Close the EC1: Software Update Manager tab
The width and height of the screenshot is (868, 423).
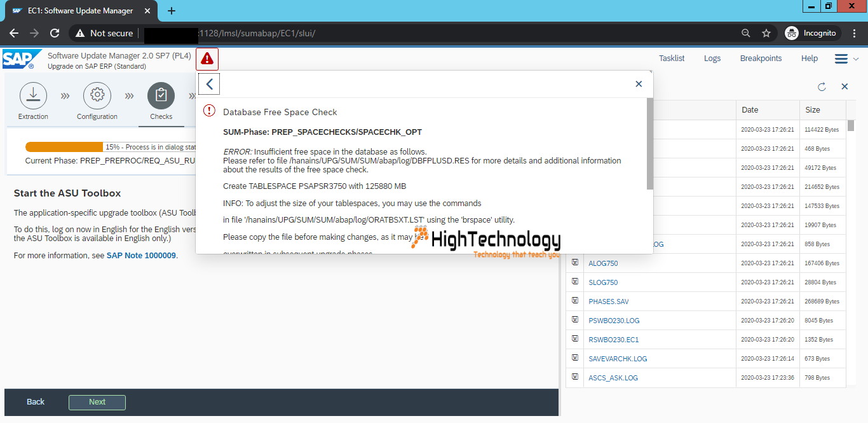pos(149,11)
